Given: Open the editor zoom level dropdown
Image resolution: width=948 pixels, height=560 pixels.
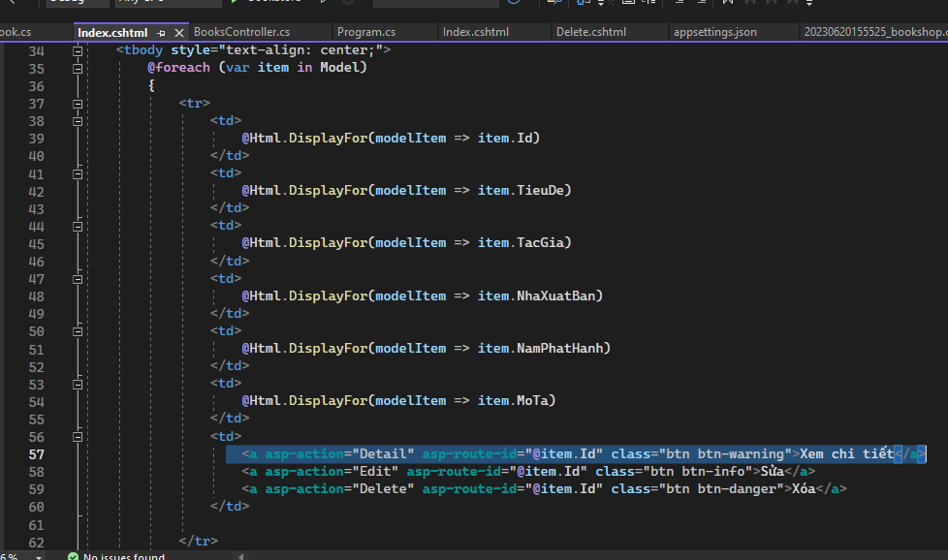Looking at the screenshot, I should pos(38,556).
